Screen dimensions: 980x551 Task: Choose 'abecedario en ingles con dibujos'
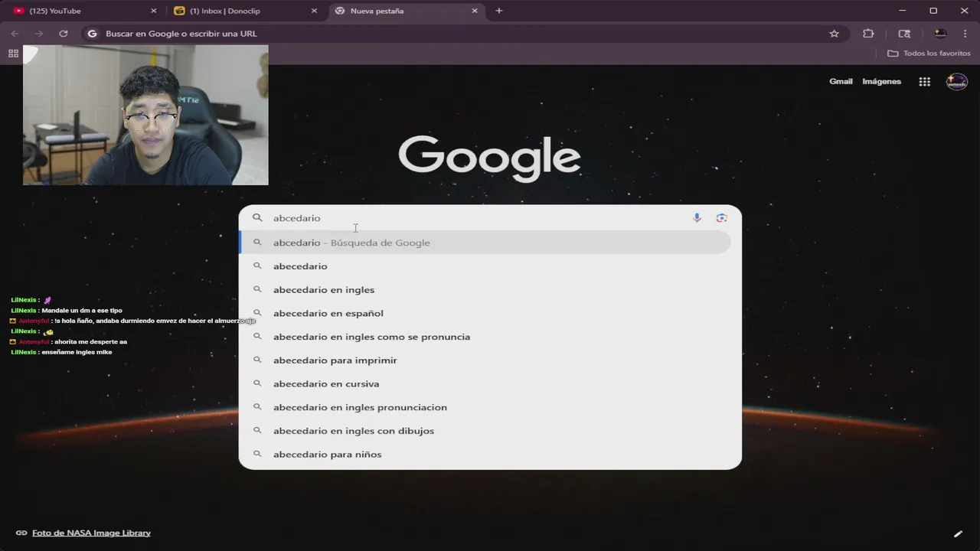click(485, 431)
